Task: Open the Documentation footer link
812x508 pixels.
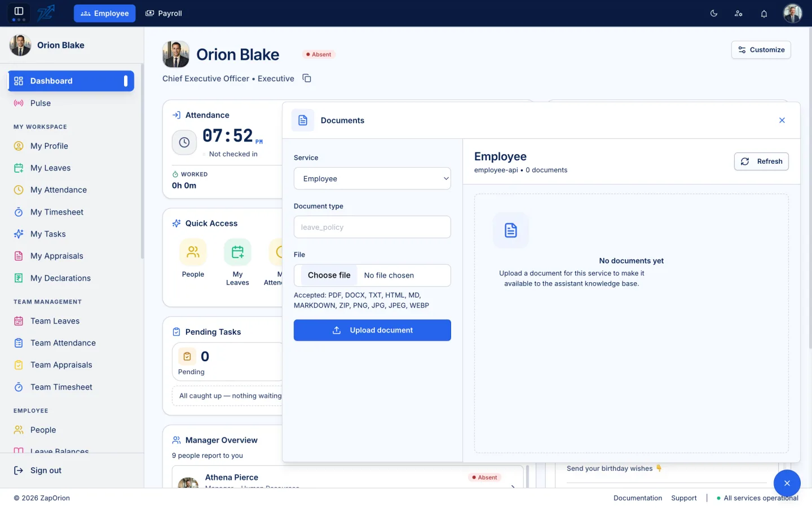Action: coord(638,498)
